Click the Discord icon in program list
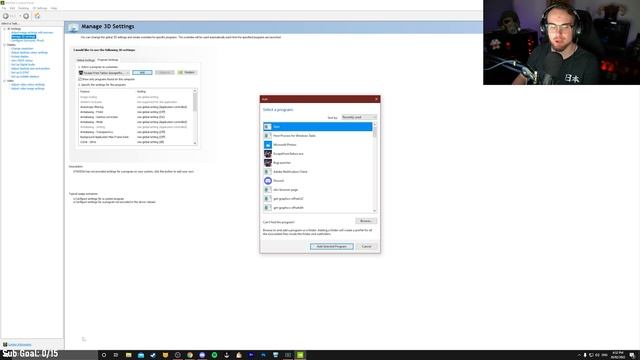640x360 pixels. click(268, 180)
